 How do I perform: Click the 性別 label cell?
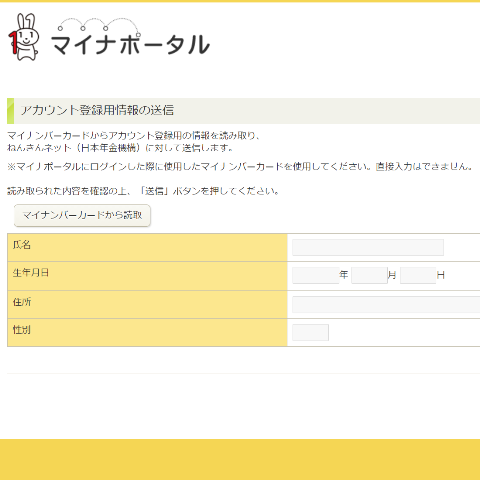[x=147, y=333]
